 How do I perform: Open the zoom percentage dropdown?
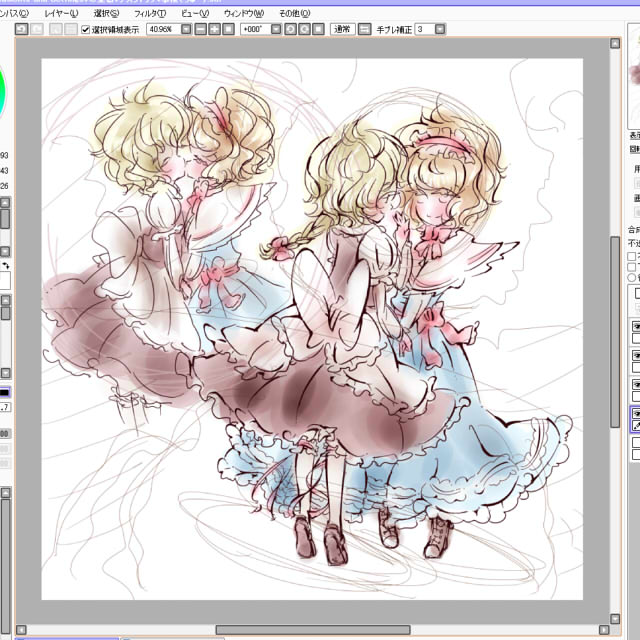(186, 29)
